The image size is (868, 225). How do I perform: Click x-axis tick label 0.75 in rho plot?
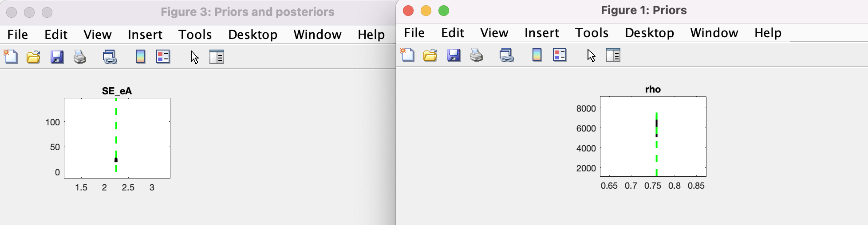click(x=653, y=186)
